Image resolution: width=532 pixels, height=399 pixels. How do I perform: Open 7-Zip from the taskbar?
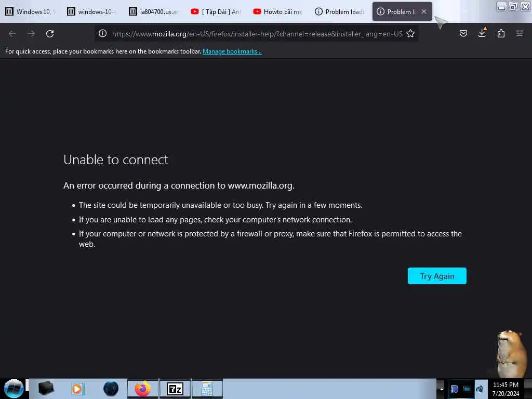175,389
